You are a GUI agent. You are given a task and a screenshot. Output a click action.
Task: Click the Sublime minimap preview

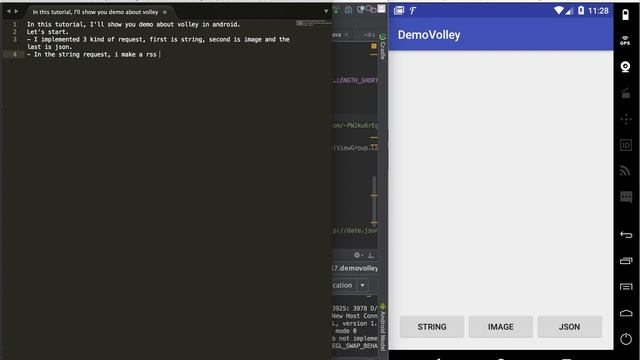click(x=313, y=23)
